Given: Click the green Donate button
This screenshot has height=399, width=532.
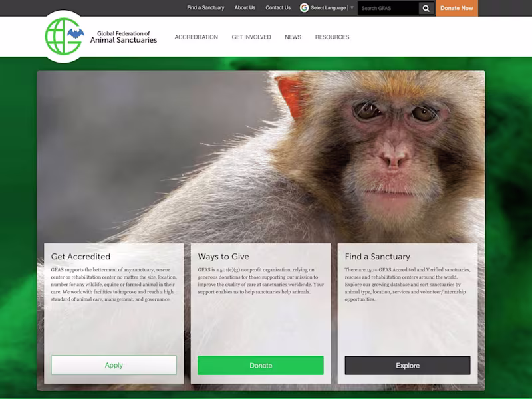Looking at the screenshot, I should pos(260,365).
